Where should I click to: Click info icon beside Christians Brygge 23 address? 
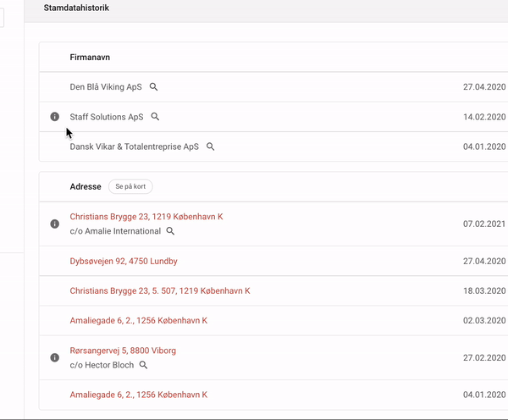tap(55, 224)
